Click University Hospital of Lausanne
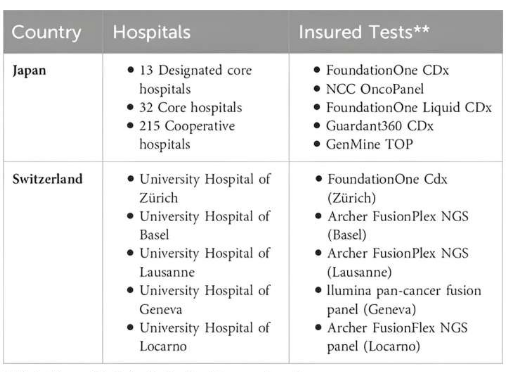The height and width of the screenshot is (372, 523). (205, 263)
